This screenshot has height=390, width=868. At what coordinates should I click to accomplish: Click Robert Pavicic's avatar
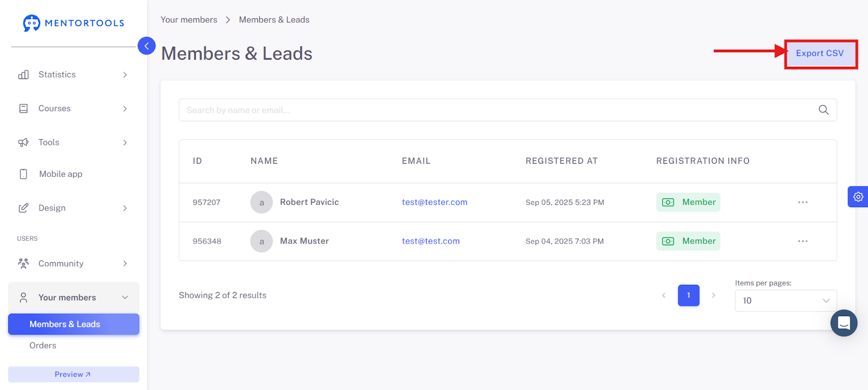261,202
